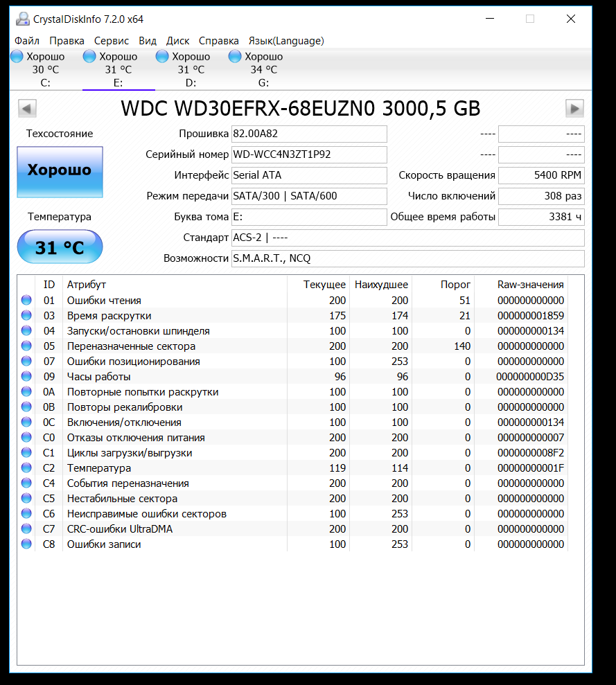The height and width of the screenshot is (685, 616).
Task: Select raw value 000000001859
Action: point(530,315)
